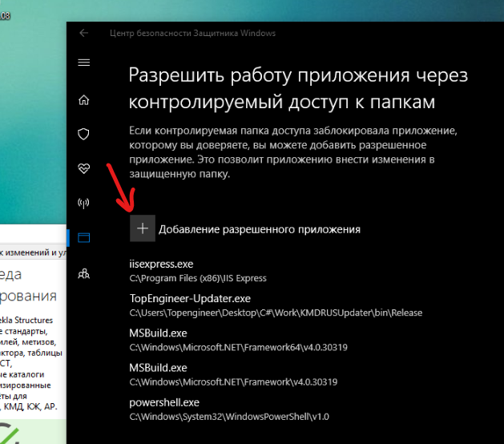Open the Home section icon
Screen dimensions: 504x444
click(x=83, y=100)
